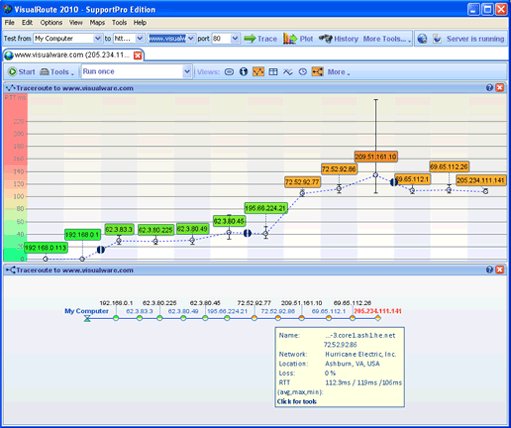The height and width of the screenshot is (428, 511).
Task: Open the Edit menu
Action: (x=27, y=23)
